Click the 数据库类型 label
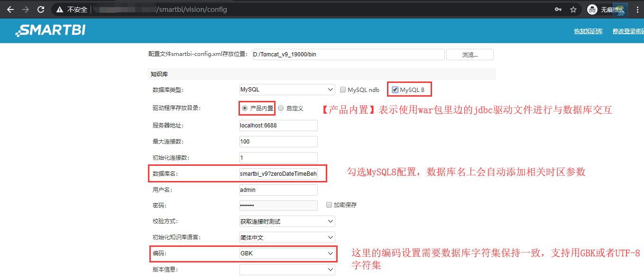Screen dimensions: 644x280 click(167, 90)
